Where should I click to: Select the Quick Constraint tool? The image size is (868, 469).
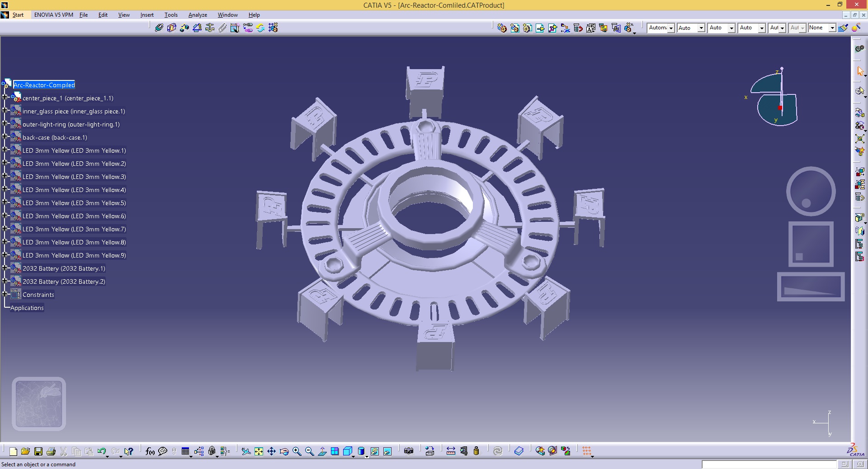pos(235,28)
